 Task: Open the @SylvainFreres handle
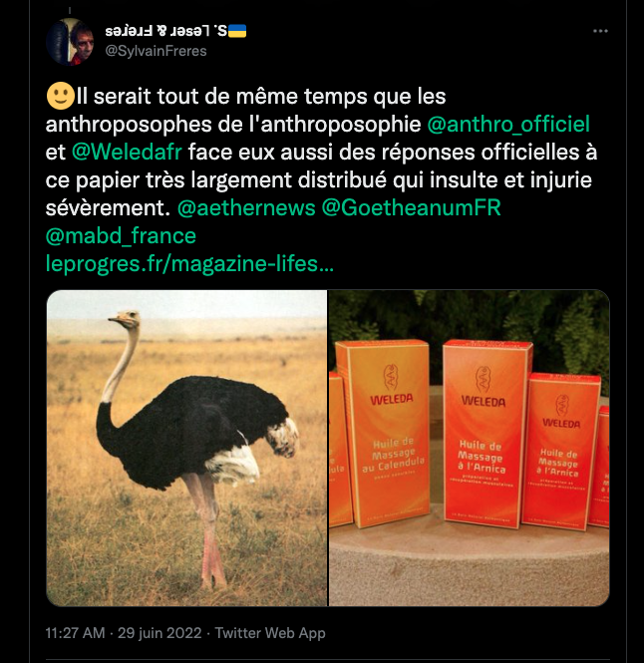tap(156, 51)
